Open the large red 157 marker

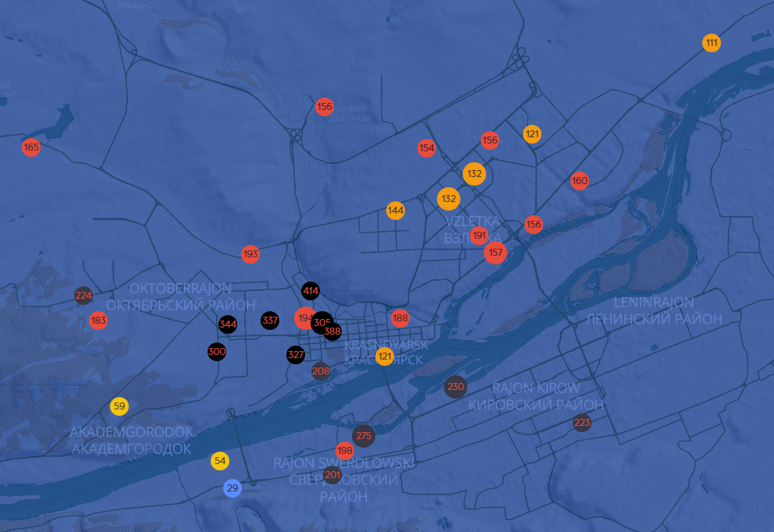coord(495,253)
